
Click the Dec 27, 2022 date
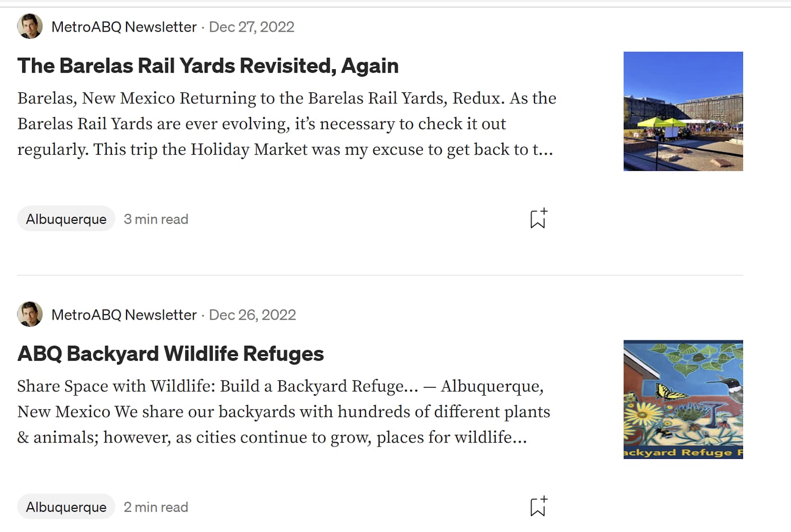pyautogui.click(x=252, y=27)
